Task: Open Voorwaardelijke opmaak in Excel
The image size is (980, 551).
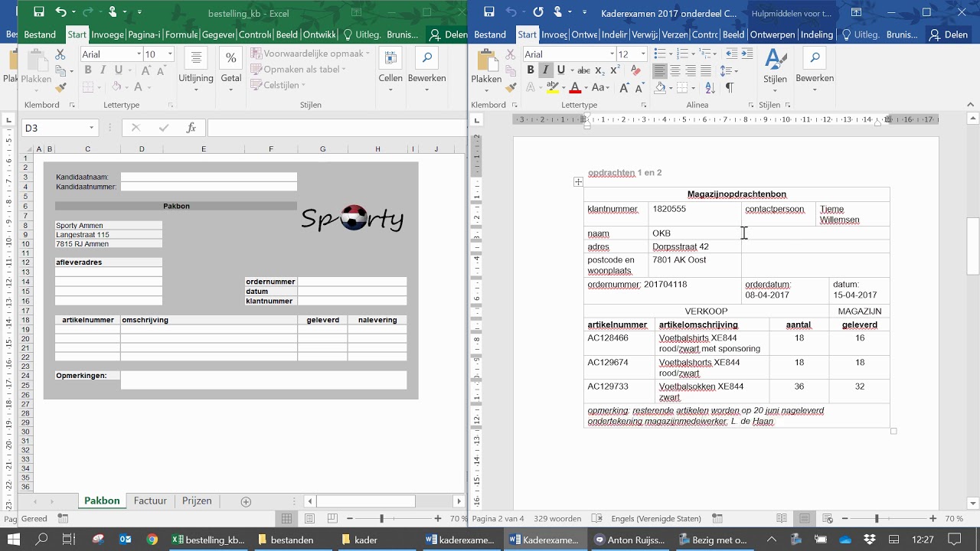Action: [x=309, y=54]
